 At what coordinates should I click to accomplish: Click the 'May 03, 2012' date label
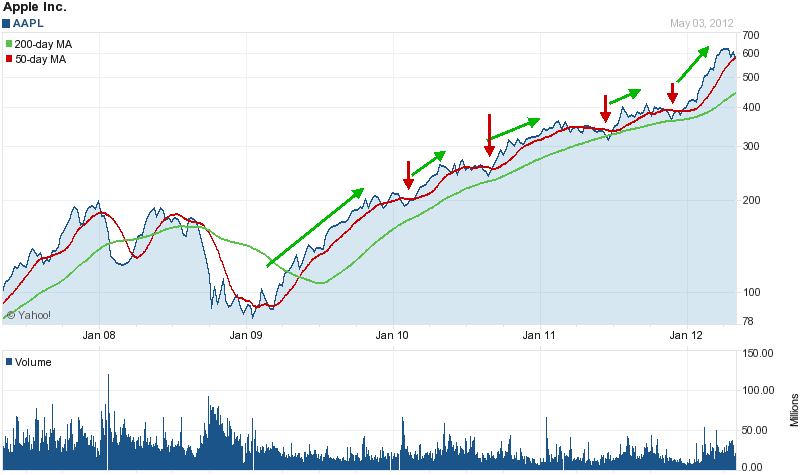pyautogui.click(x=702, y=23)
